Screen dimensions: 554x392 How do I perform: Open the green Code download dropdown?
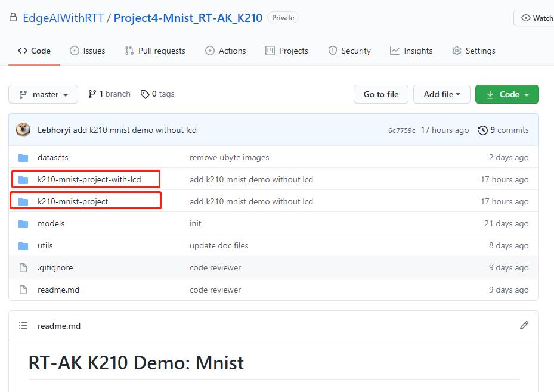pos(507,94)
